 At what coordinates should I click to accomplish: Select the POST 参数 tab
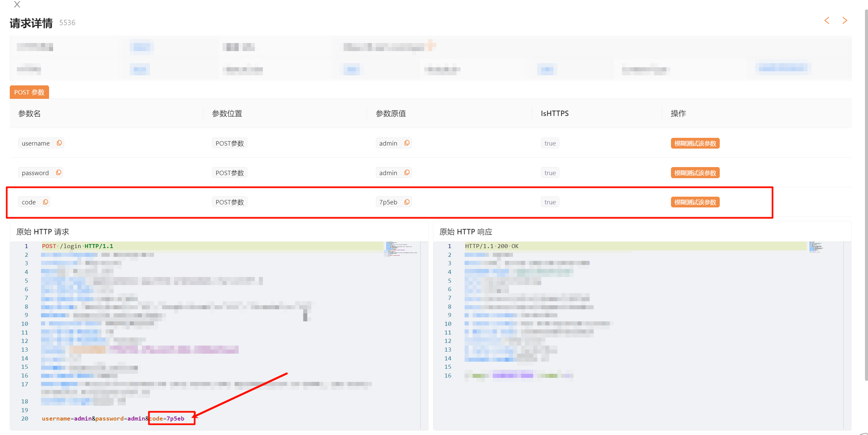pyautogui.click(x=29, y=92)
